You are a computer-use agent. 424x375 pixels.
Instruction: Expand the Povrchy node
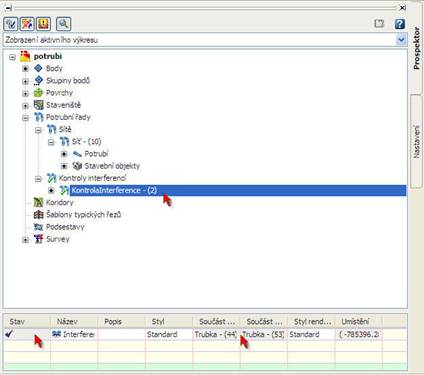pyautogui.click(x=25, y=93)
